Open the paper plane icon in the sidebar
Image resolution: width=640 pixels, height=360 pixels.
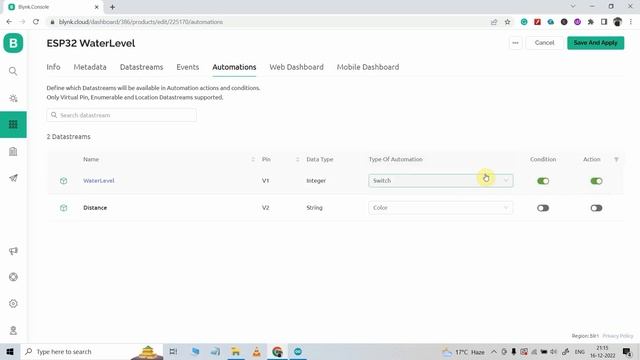coord(13,178)
